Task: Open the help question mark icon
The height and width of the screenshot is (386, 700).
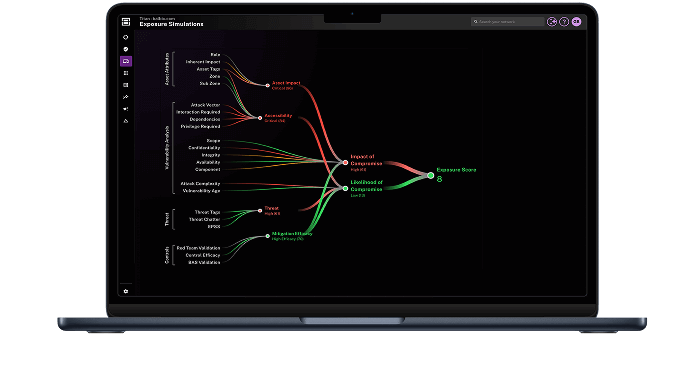Action: [564, 21]
